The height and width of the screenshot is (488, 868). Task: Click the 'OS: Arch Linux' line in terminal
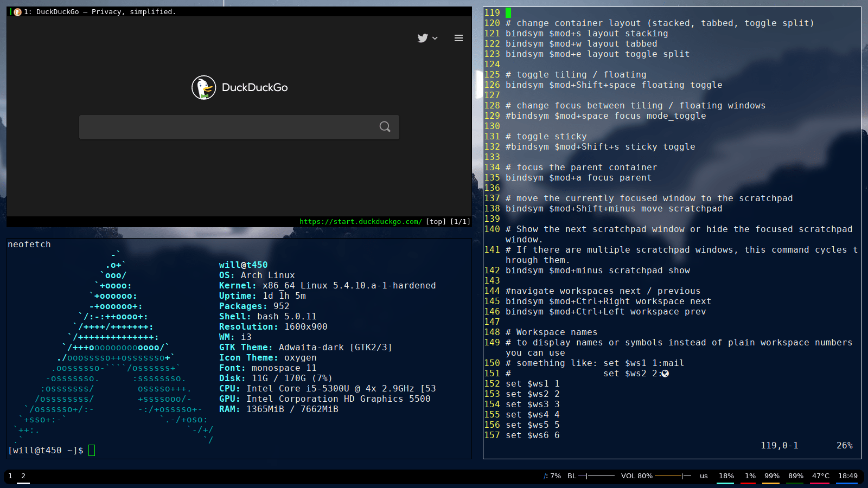tap(257, 275)
